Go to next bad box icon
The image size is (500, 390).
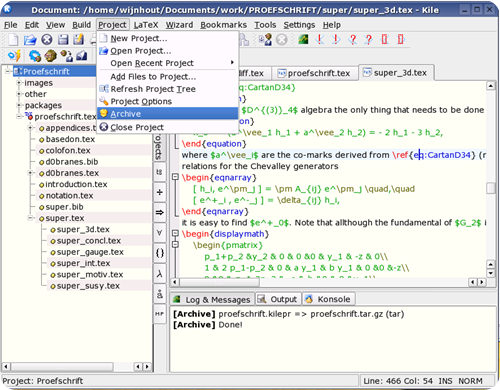coord(401,40)
